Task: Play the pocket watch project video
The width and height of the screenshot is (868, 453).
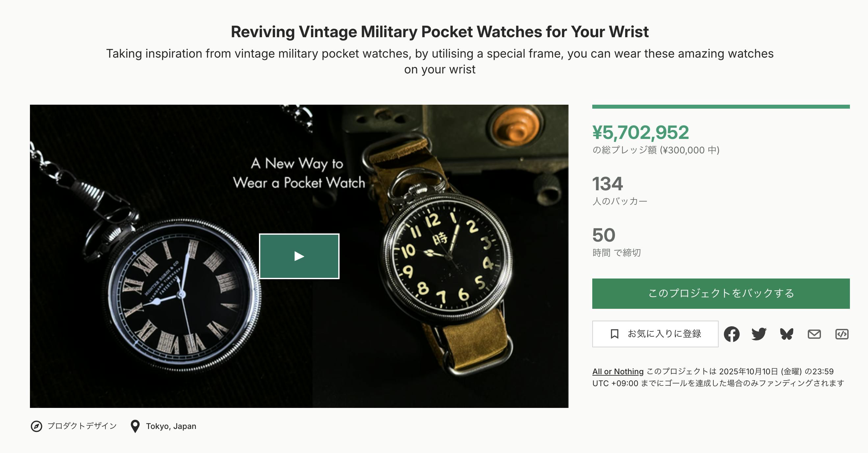Action: [299, 256]
